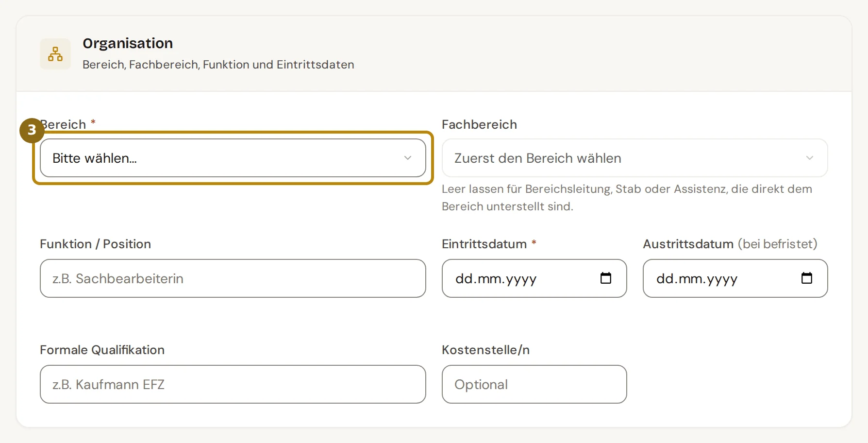868x443 pixels.
Task: Click the 'Funktion / Position' label
Action: 95,244
